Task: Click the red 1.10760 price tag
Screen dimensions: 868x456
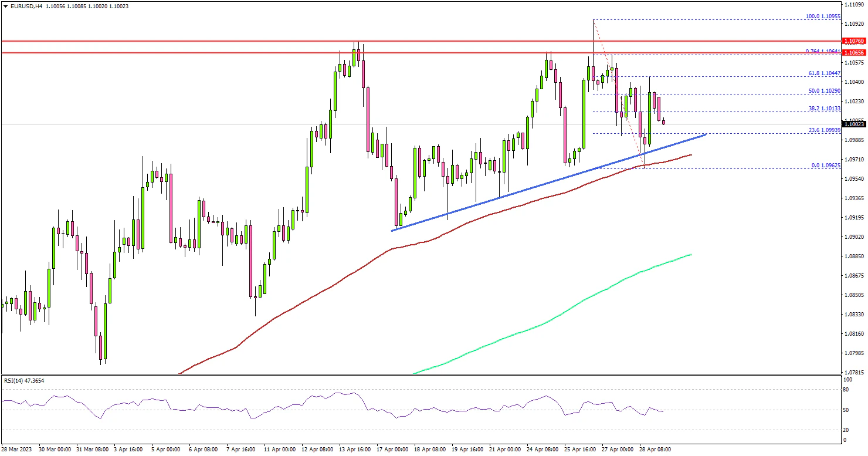Action: (x=854, y=41)
